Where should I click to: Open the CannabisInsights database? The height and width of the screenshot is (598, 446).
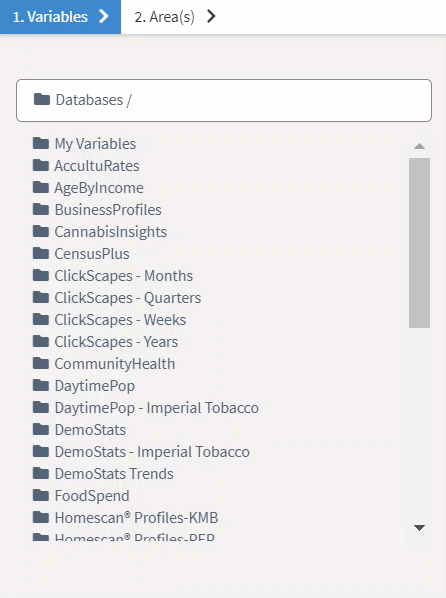[x=111, y=232]
